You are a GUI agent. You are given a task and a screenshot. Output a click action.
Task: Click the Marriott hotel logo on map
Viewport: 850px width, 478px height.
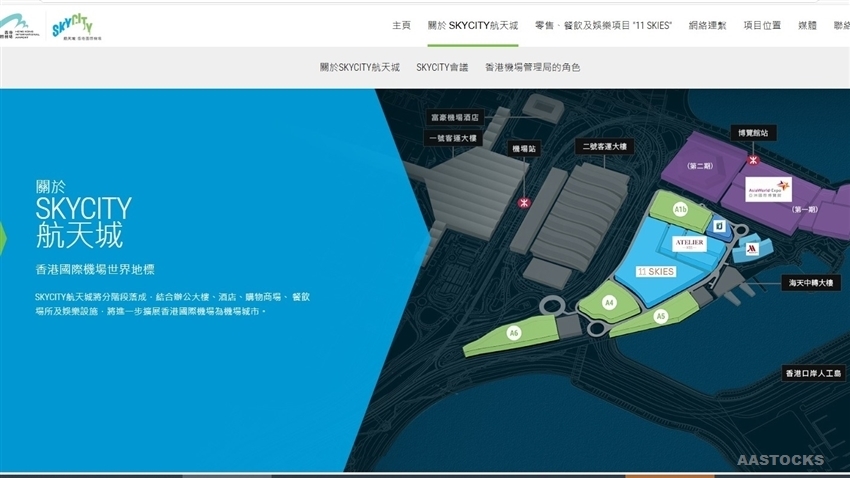[752, 249]
